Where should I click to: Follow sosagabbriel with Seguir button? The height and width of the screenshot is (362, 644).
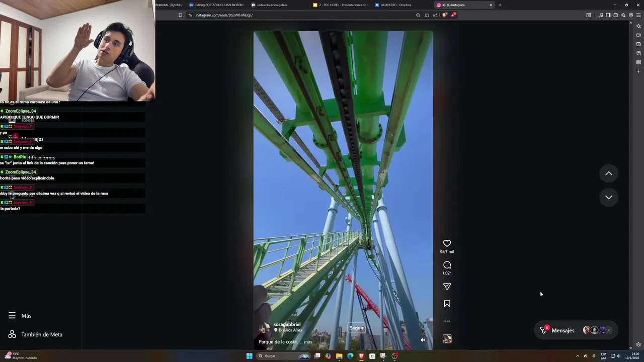357,328
